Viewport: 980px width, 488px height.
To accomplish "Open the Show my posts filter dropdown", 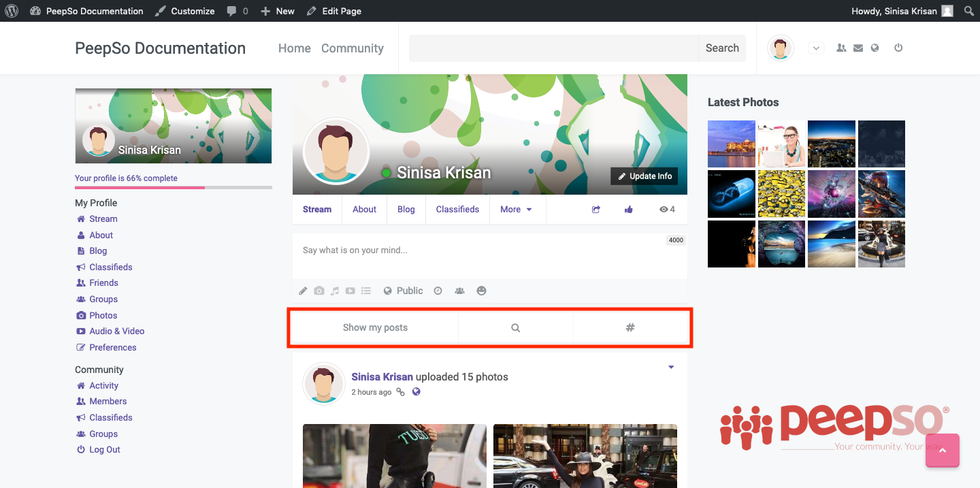I will (375, 328).
